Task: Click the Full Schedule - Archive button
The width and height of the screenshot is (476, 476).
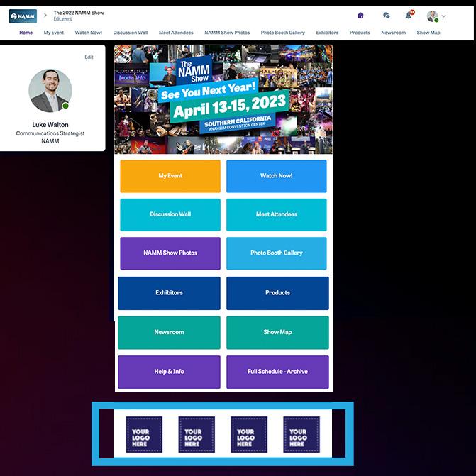Action: click(277, 372)
